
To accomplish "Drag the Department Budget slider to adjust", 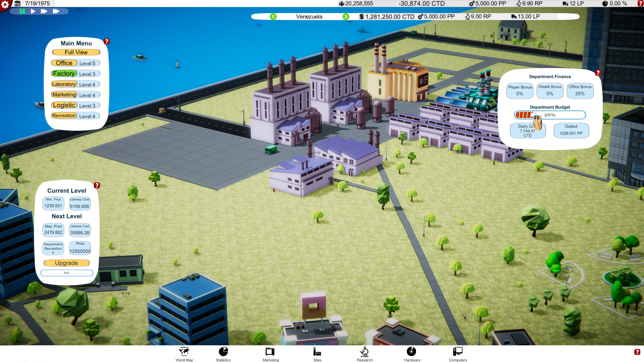I will (533, 115).
